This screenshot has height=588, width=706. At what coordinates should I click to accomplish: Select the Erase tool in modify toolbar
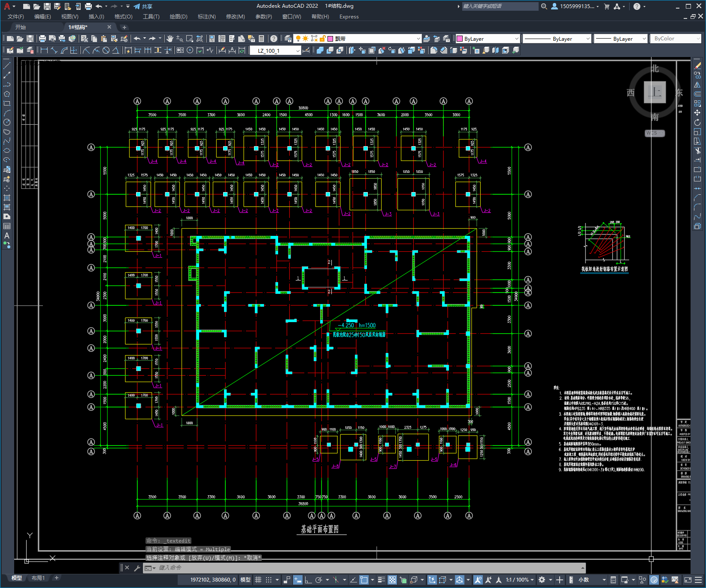697,66
